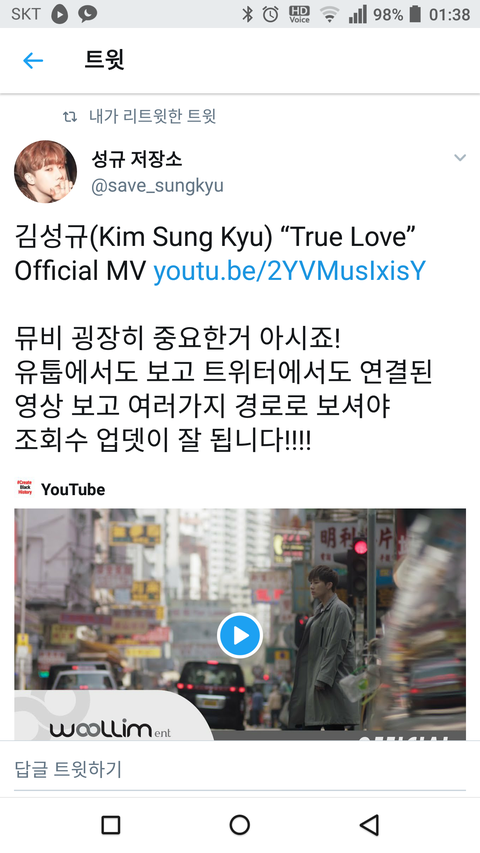Viewport: 480px width, 853px height.
Task: Open the @save_sungkyu handle
Action: click(x=157, y=186)
